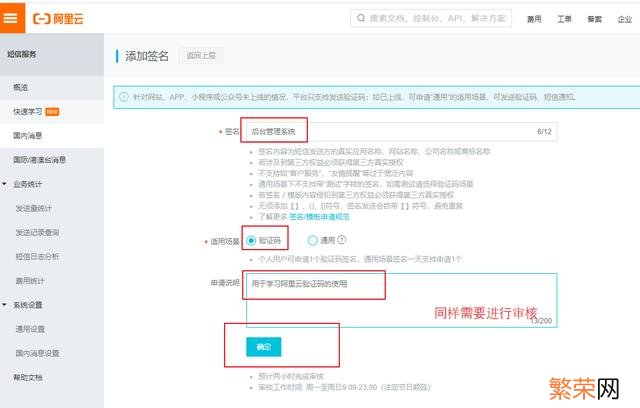Open 备案 in the top navigation
The image size is (640, 408).
595,19
